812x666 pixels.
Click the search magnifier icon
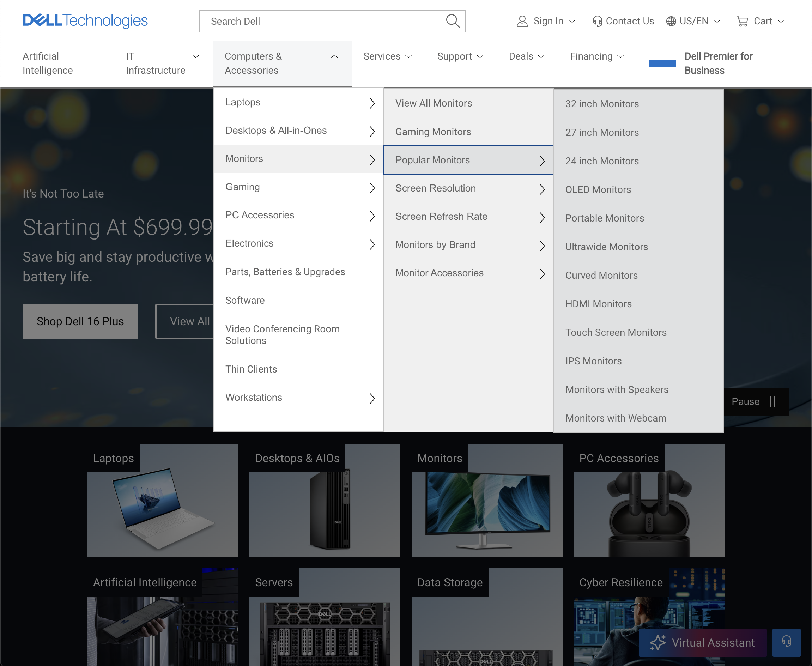pos(453,21)
